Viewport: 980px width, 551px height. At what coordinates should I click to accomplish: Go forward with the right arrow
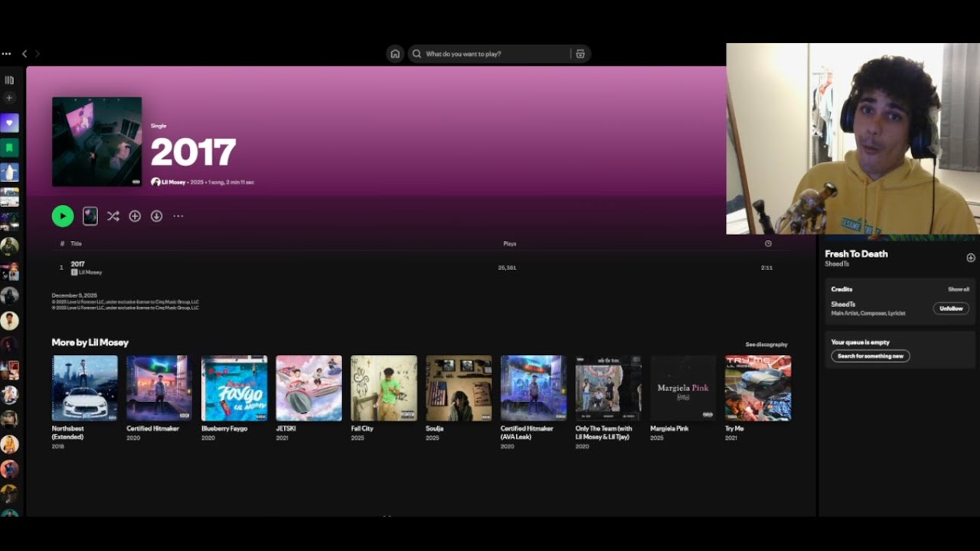(38, 54)
